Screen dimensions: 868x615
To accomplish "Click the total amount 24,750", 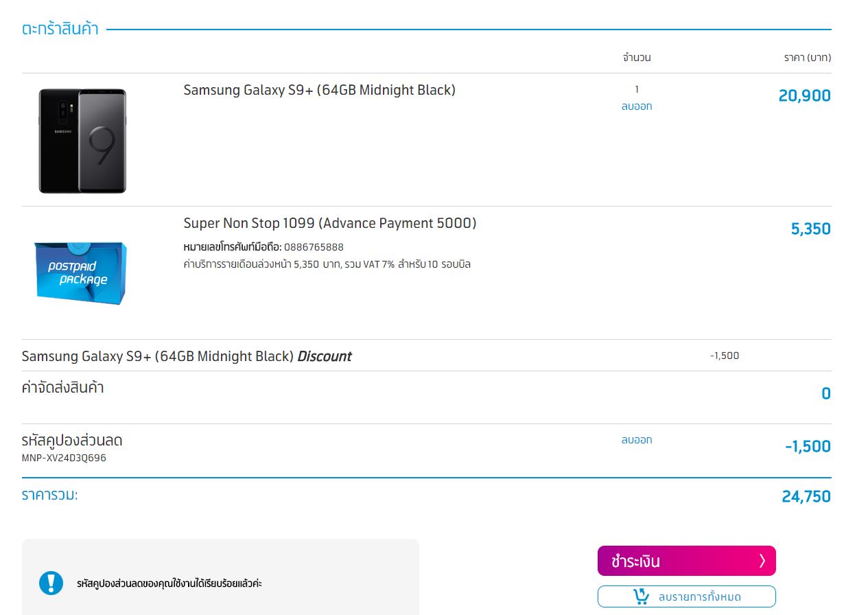I will [x=806, y=496].
